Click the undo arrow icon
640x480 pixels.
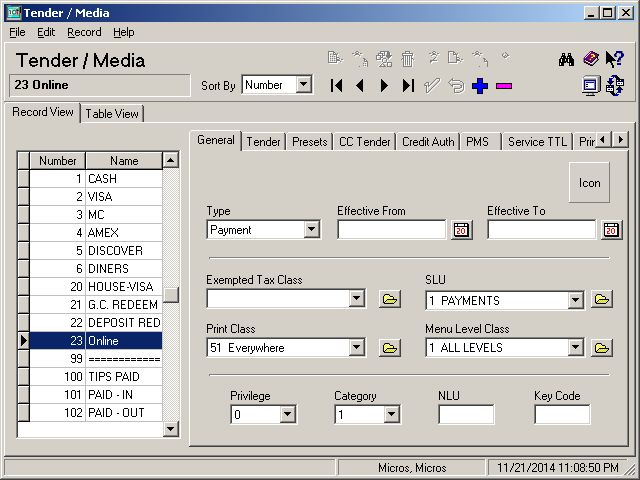(x=456, y=86)
